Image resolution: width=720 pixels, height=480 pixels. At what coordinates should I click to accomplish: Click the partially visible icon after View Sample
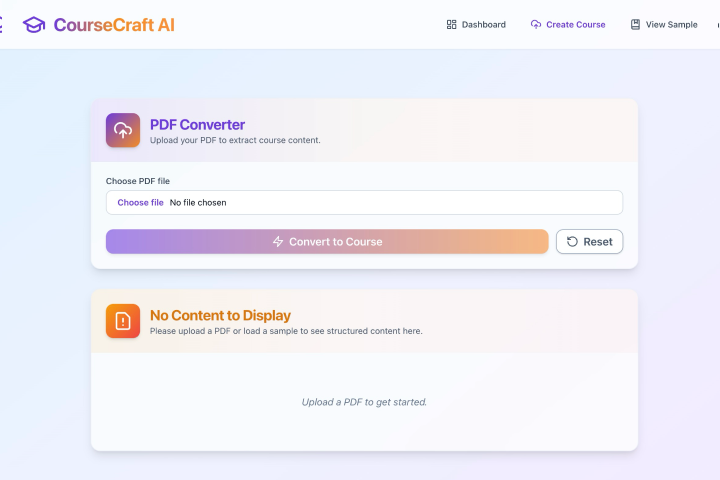716,24
